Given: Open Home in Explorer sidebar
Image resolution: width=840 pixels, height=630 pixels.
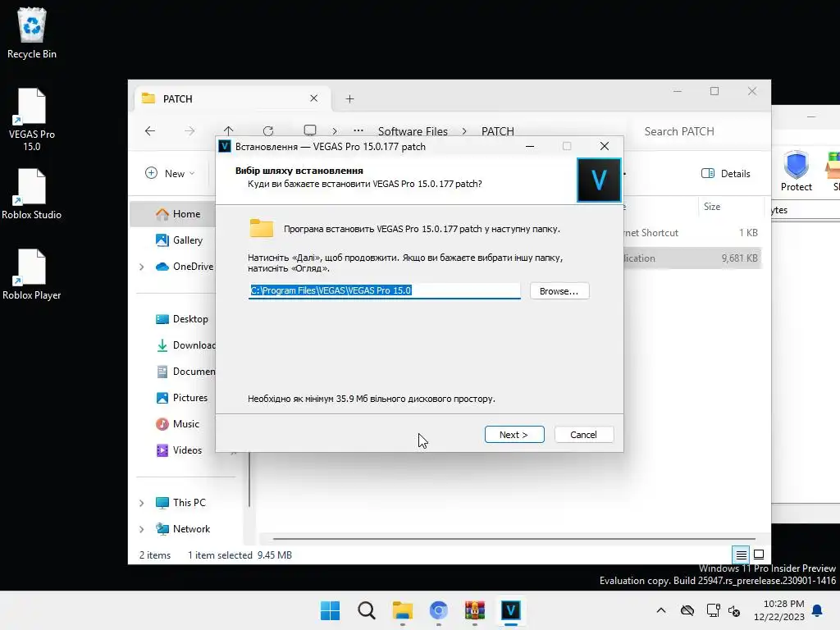Looking at the screenshot, I should (177, 214).
